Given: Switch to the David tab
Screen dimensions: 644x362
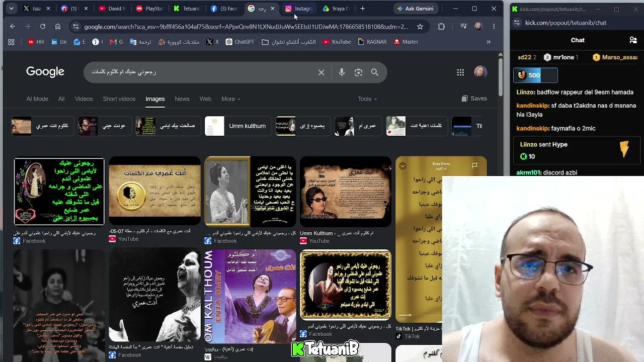Looking at the screenshot, I should click(x=112, y=9).
